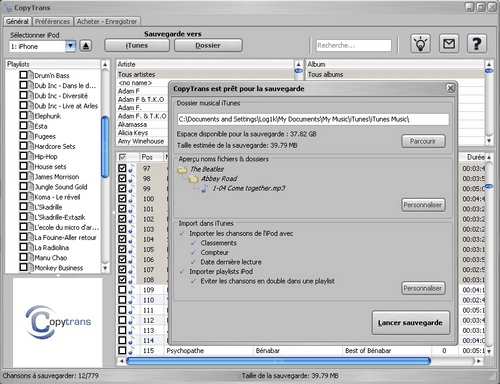Toggle Importer les chansons de l'iPod avec

[182, 233]
